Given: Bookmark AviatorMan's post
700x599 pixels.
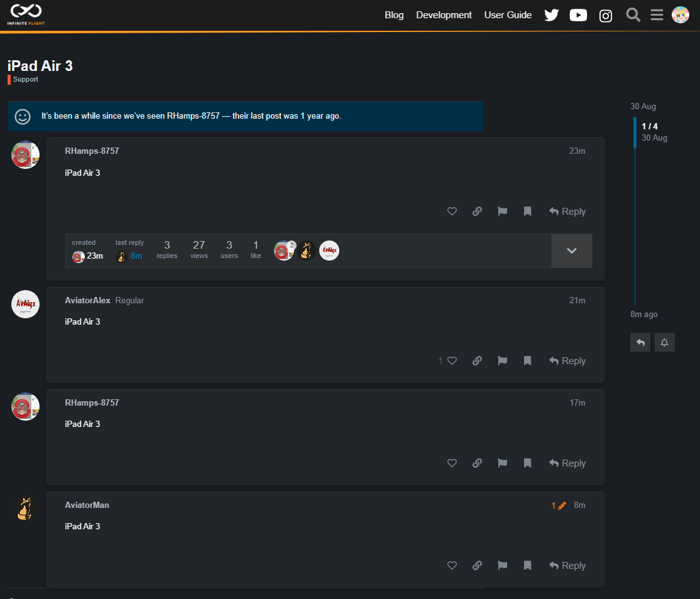Looking at the screenshot, I should (x=527, y=566).
